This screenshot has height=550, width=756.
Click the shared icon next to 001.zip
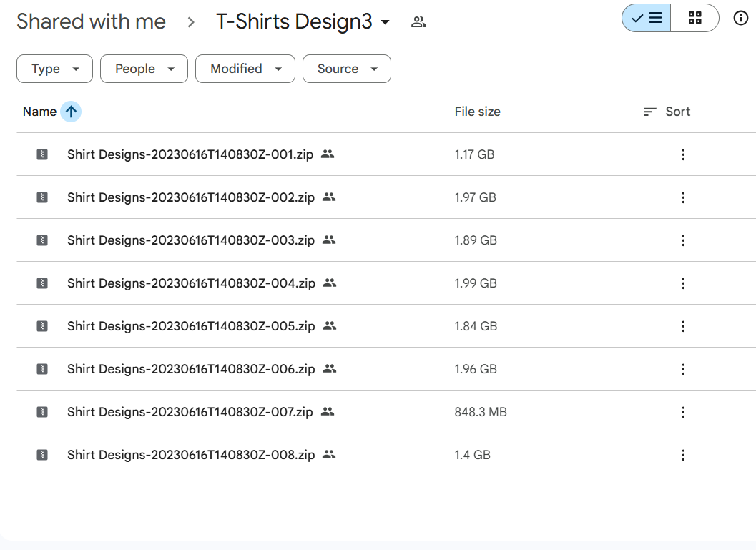tap(328, 154)
